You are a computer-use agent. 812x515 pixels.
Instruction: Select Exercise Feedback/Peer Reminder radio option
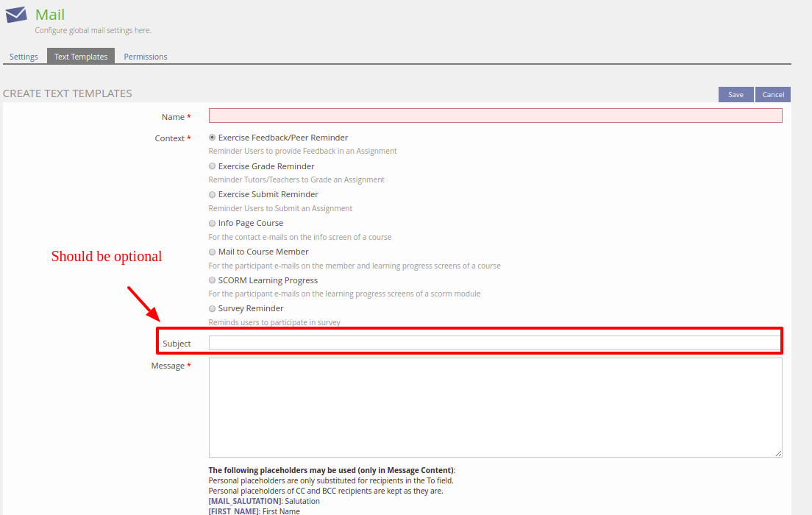[213, 138]
